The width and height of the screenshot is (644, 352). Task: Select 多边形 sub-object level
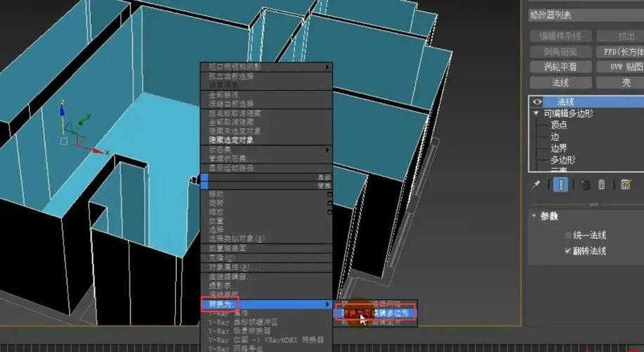(563, 160)
